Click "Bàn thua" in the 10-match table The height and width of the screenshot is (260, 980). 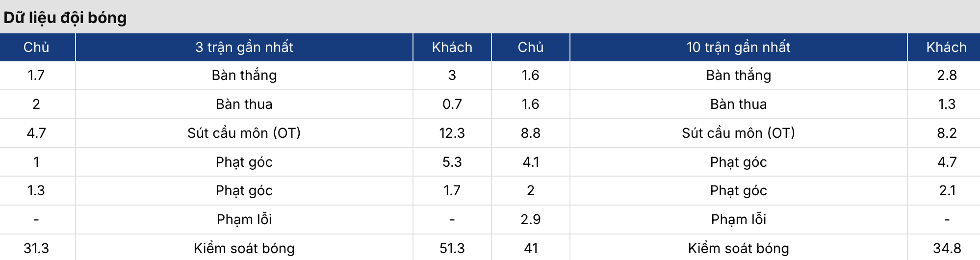coord(738,104)
